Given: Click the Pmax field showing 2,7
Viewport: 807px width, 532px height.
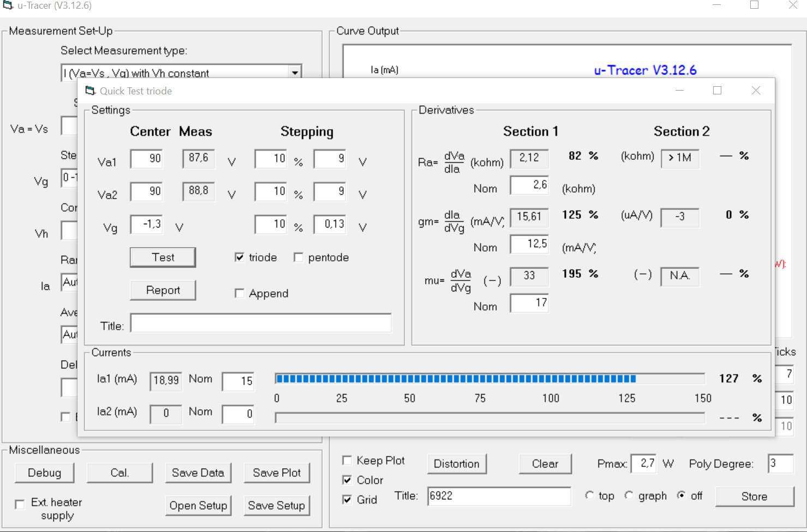Looking at the screenshot, I should 643,464.
